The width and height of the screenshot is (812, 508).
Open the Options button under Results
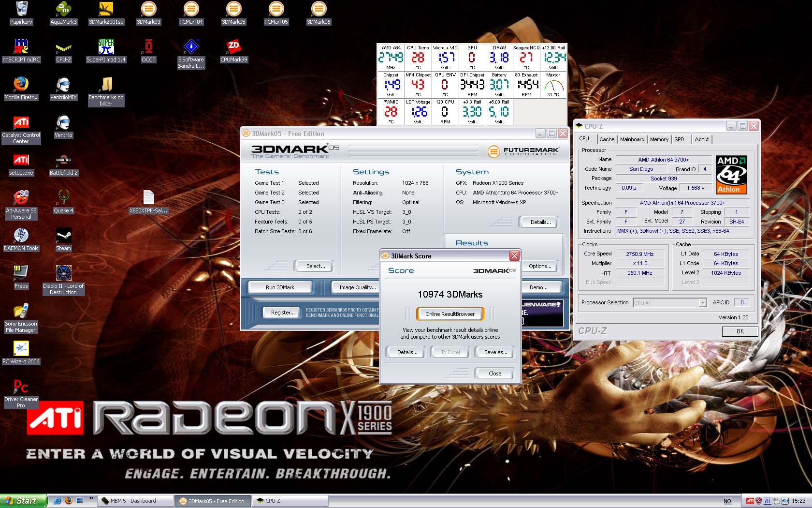539,266
